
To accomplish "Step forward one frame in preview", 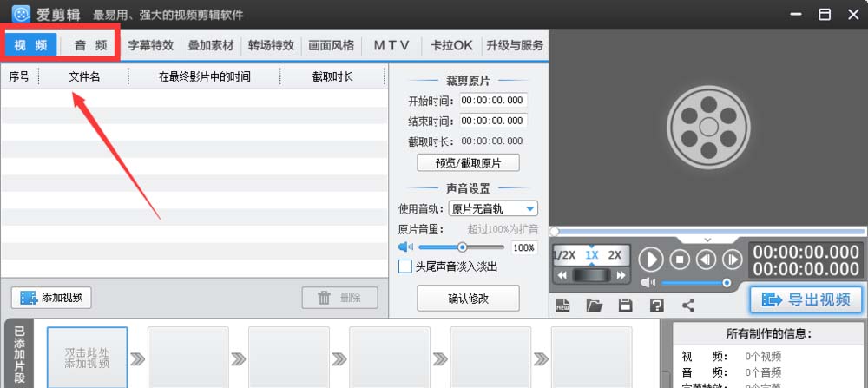I will (733, 259).
